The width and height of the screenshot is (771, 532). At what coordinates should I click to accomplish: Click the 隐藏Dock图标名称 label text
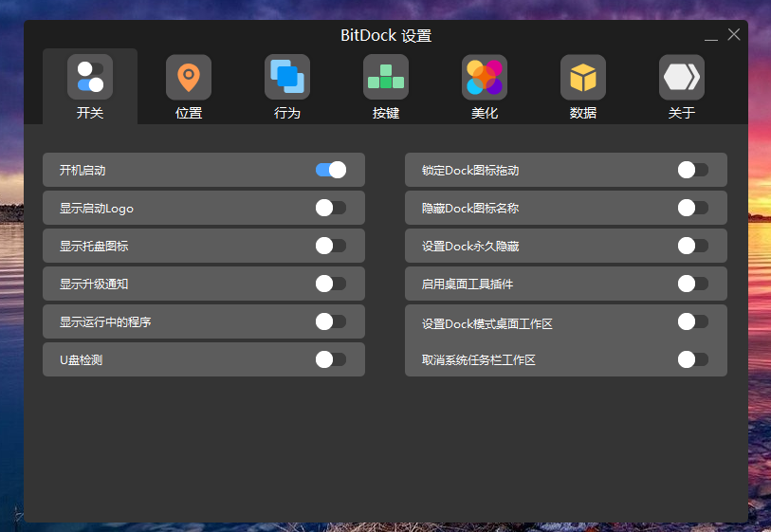[470, 208]
